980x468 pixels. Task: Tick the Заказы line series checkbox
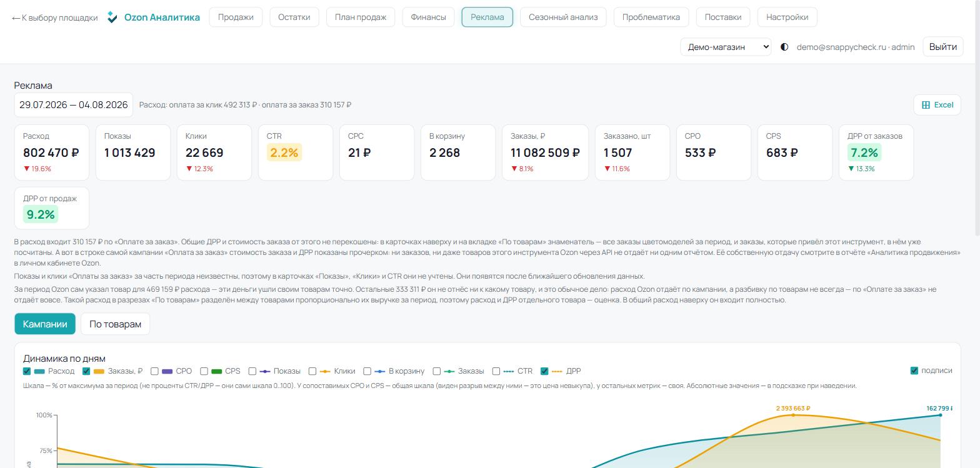(x=437, y=371)
